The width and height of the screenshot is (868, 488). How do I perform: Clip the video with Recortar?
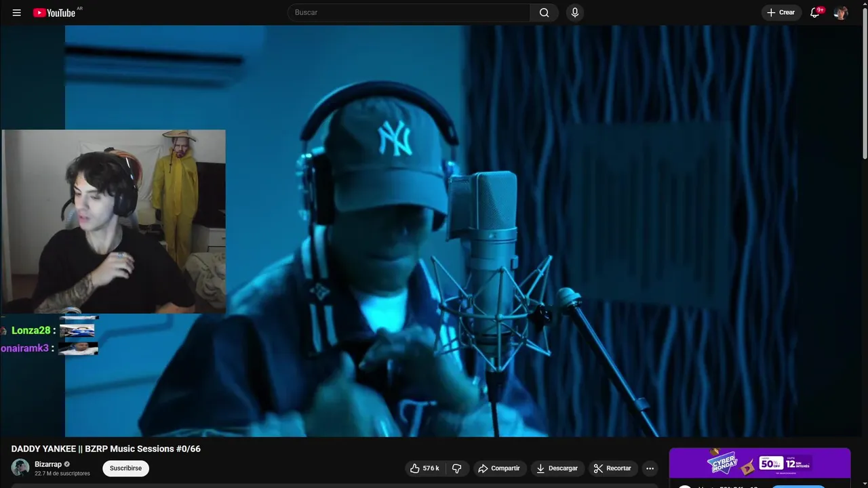coord(612,468)
